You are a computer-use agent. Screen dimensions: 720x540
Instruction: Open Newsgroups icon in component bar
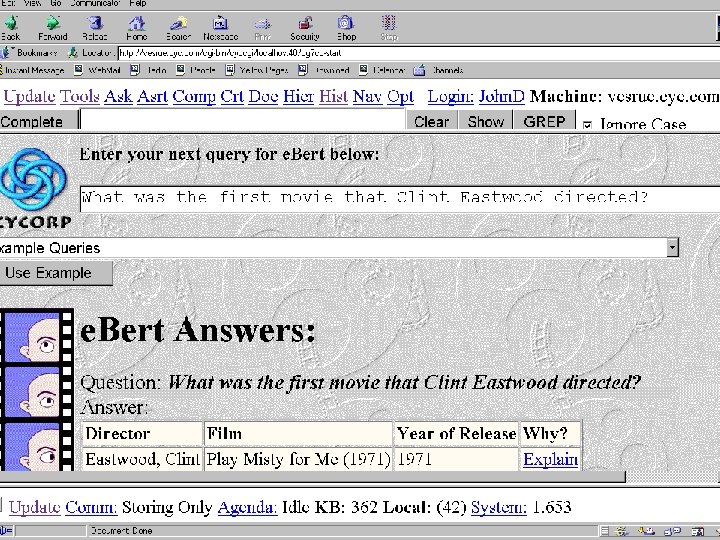(x=674, y=531)
